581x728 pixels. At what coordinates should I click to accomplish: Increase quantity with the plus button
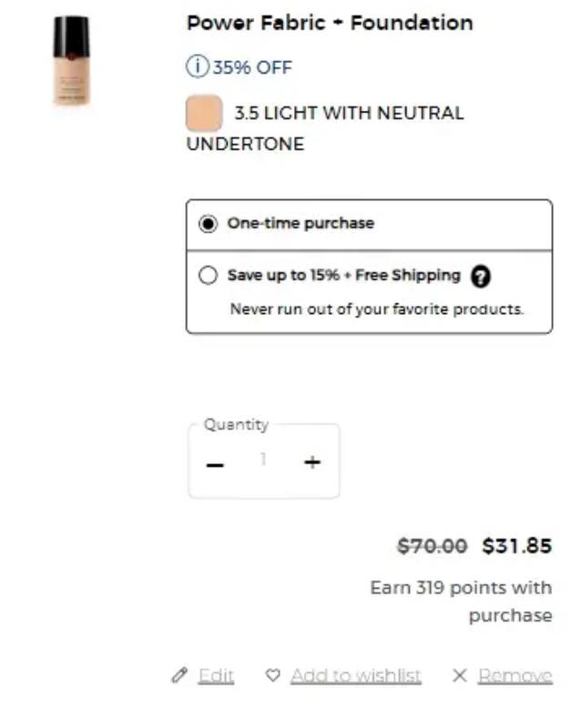[x=312, y=462]
